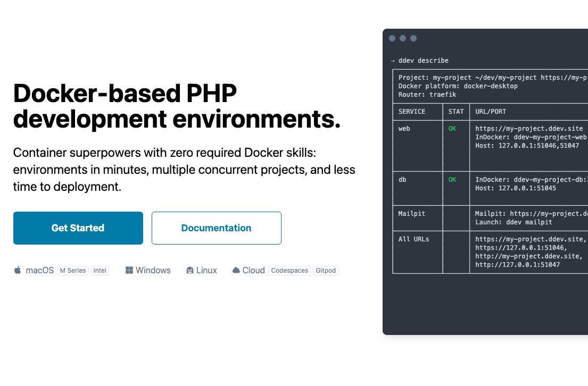Viewport: 588px width, 386px height.
Task: Click the 'Docker-based PHP development environments.' heading
Action: pyautogui.click(x=177, y=106)
